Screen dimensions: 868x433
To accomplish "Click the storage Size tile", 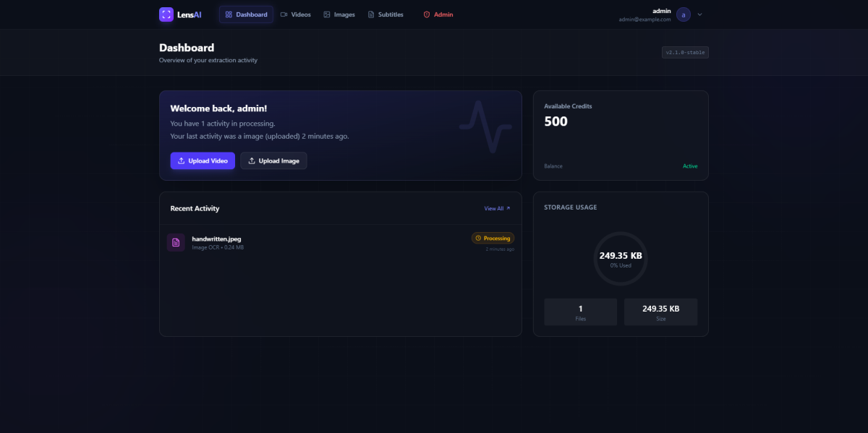I will pos(660,312).
